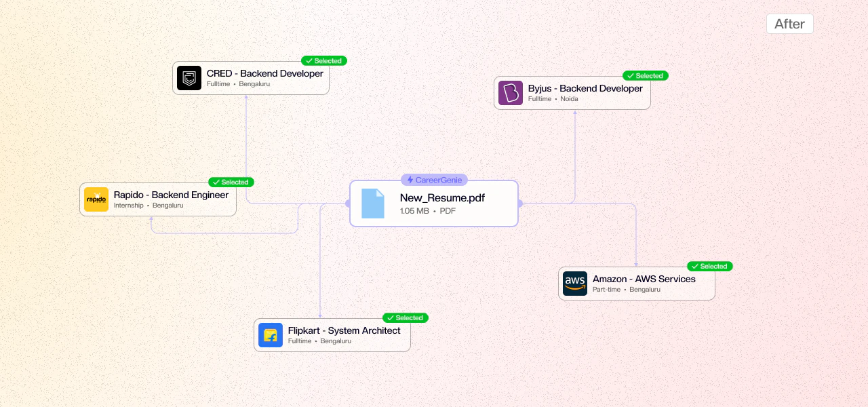Toggle the Selected badge on Rapido card

coord(231,182)
